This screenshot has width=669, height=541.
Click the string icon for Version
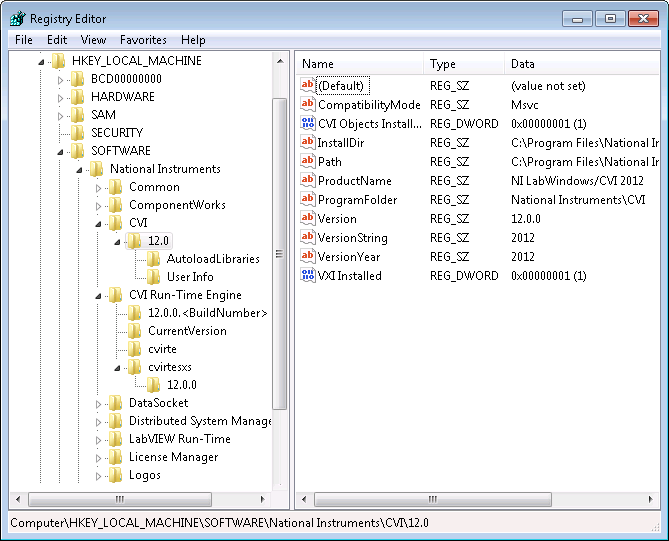[x=308, y=218]
